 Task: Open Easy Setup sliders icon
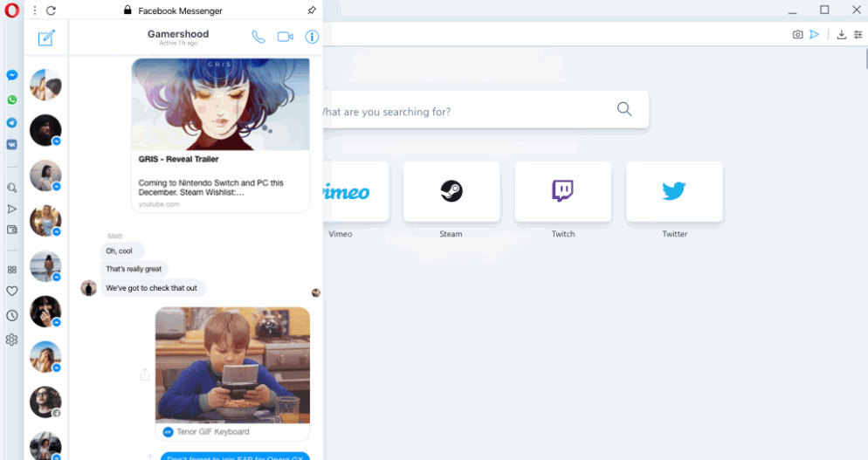click(x=858, y=34)
